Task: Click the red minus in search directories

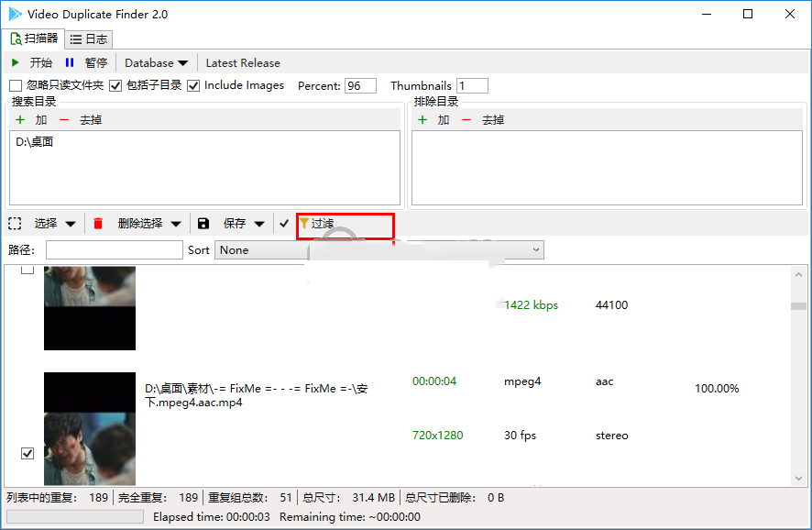Action: (x=64, y=120)
